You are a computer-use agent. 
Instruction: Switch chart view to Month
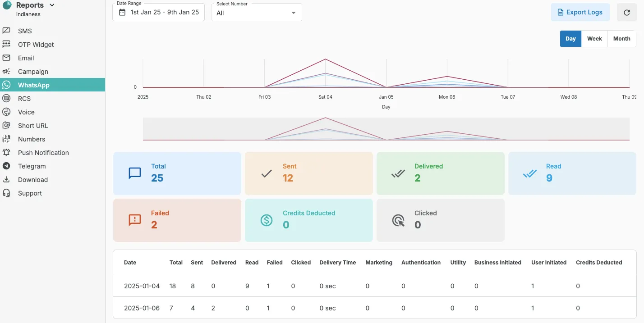point(621,39)
